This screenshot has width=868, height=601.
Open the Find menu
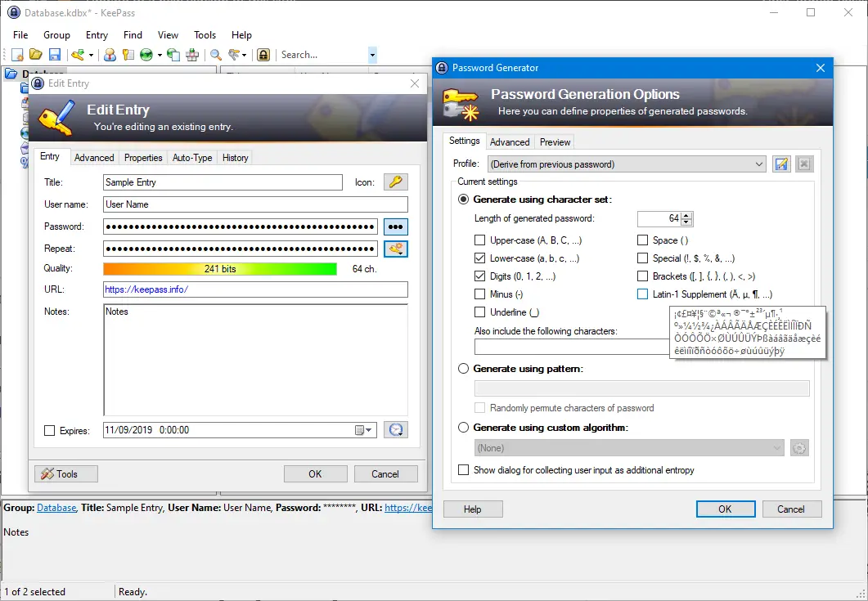point(133,35)
